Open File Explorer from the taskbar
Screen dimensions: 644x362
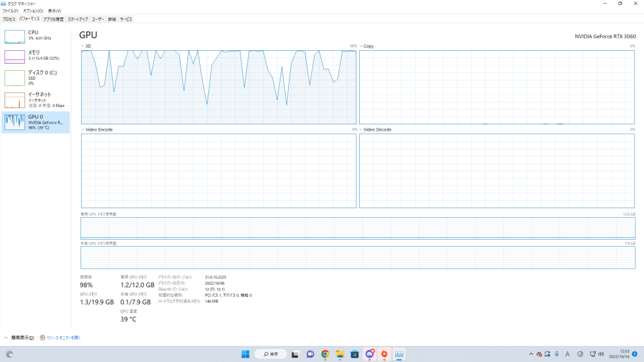click(340, 354)
